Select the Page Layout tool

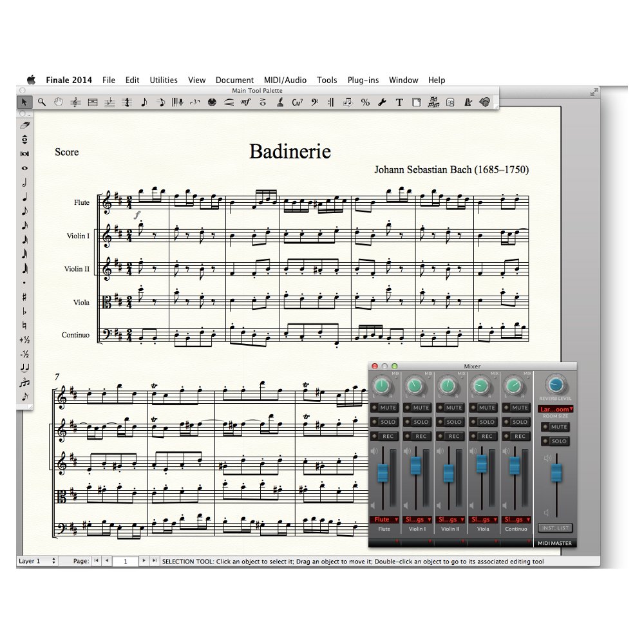click(417, 102)
